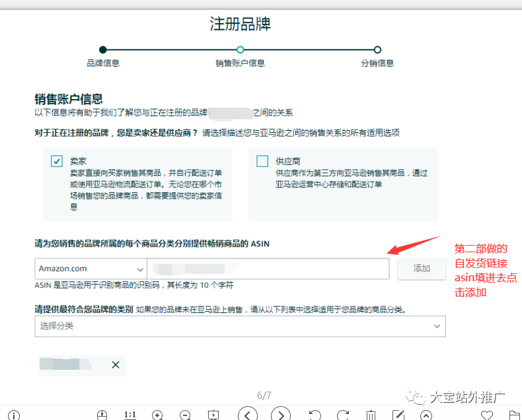Viewport: 522px width, 420px height.
Task: Open the Amazon.com marketplace dropdown
Action: [x=91, y=269]
